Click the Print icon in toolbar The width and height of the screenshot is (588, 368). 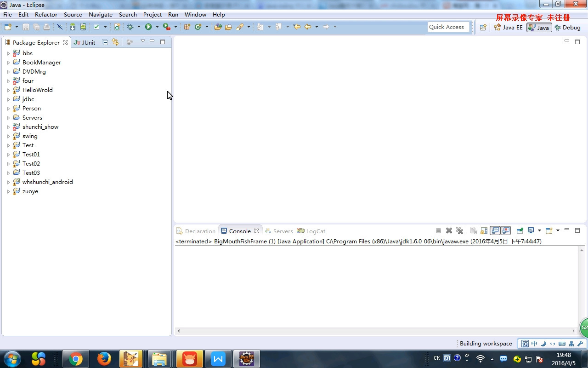tap(46, 27)
